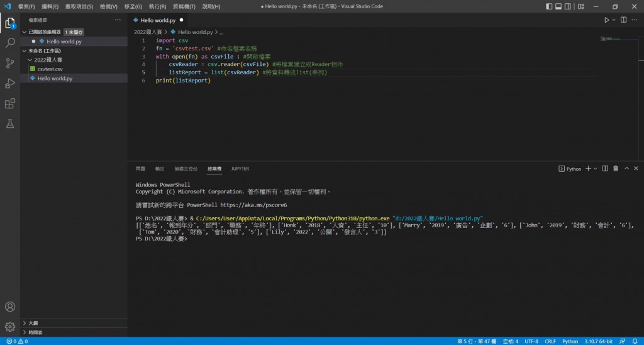Split the terminal panel
Viewport: 644px width, 345px height.
click(605, 169)
